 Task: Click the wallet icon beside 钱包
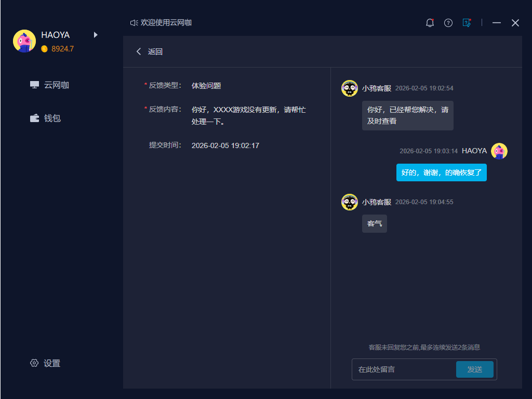point(34,118)
